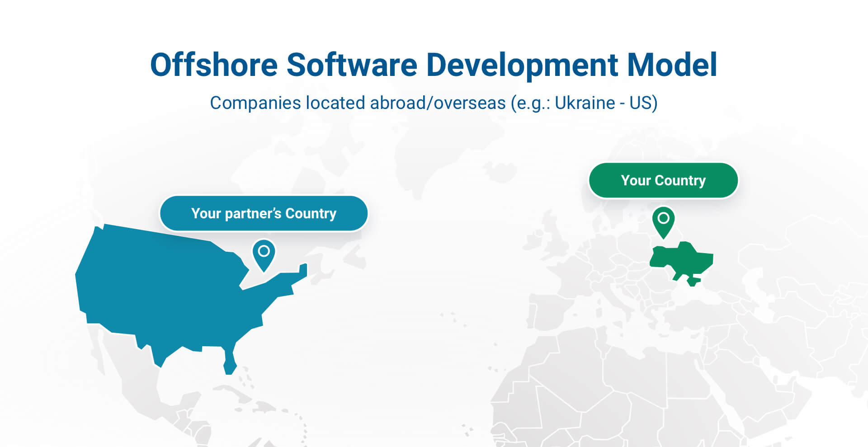Expand the 'Your partner's Country' label bubble
The image size is (868, 447).
(x=264, y=213)
